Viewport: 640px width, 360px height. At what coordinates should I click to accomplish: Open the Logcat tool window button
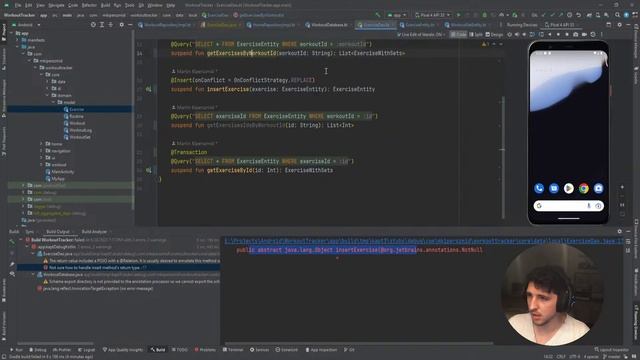(x=86, y=350)
